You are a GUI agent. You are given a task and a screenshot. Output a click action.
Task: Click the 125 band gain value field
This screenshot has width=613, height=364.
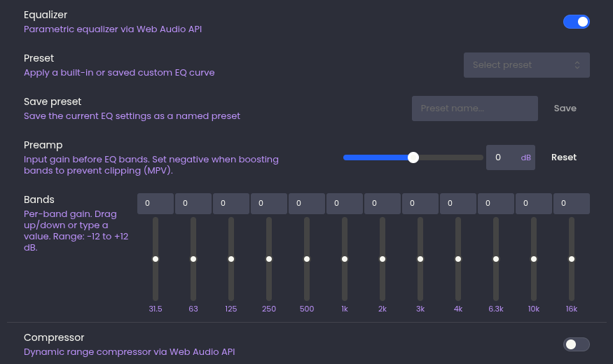click(231, 204)
